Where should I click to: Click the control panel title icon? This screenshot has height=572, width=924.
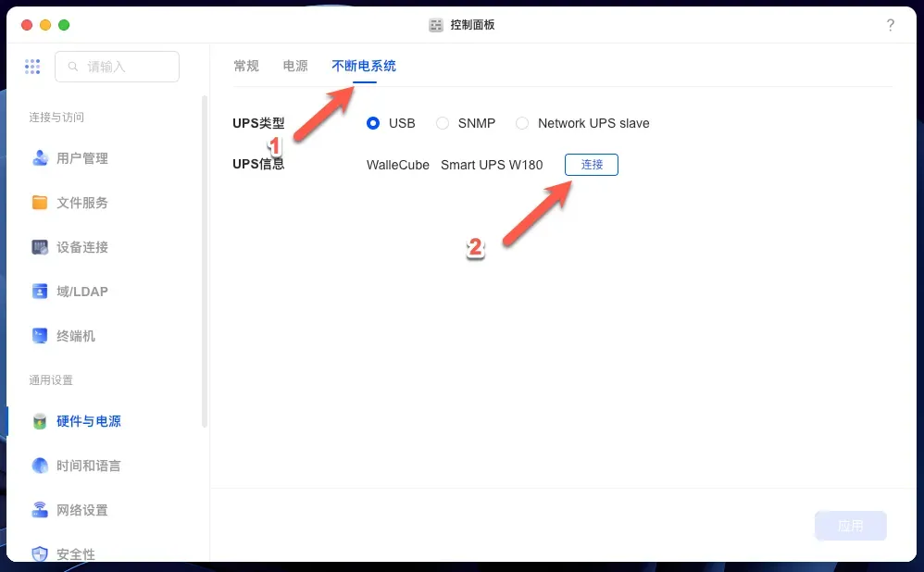pyautogui.click(x=435, y=25)
